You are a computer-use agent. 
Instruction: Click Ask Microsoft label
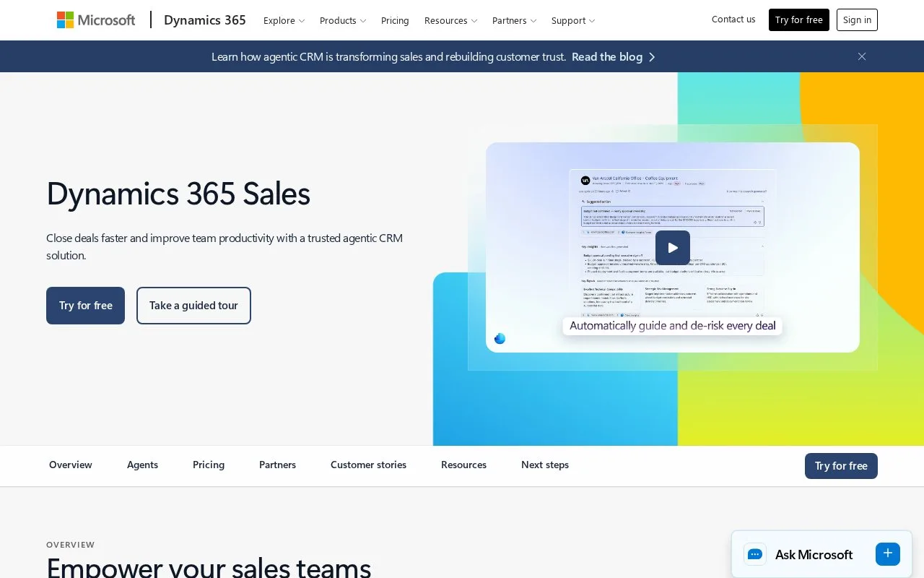click(814, 555)
